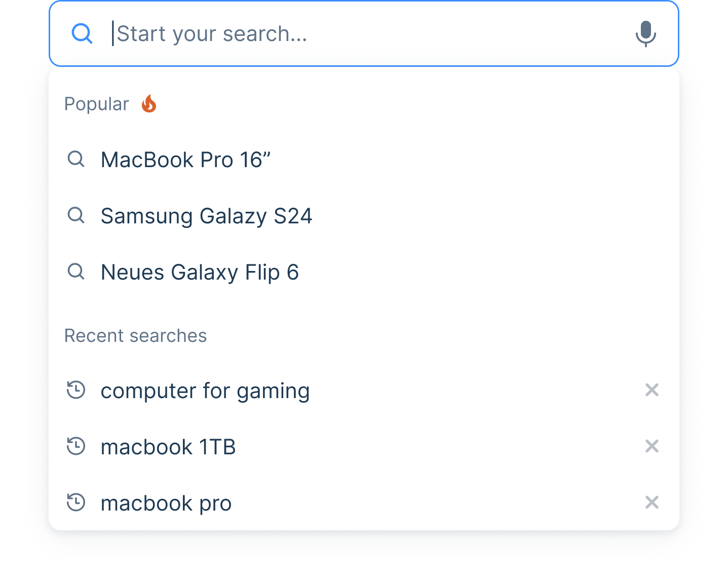The height and width of the screenshot is (585, 728).
Task: Click history icon beside computer for gaming
Action: (x=76, y=390)
